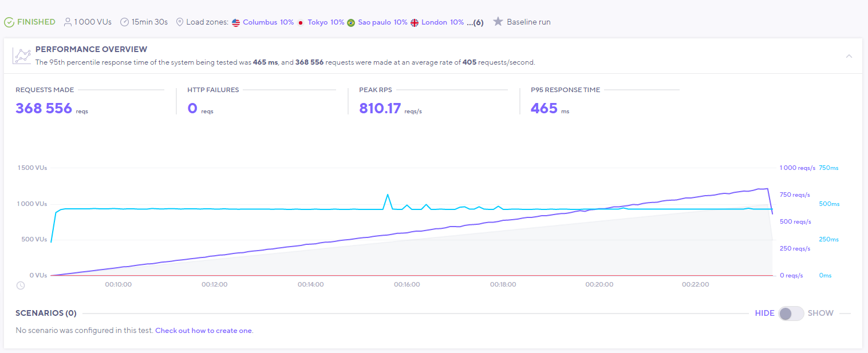
Task: Click the 0 VUs axis label
Action: click(x=37, y=275)
